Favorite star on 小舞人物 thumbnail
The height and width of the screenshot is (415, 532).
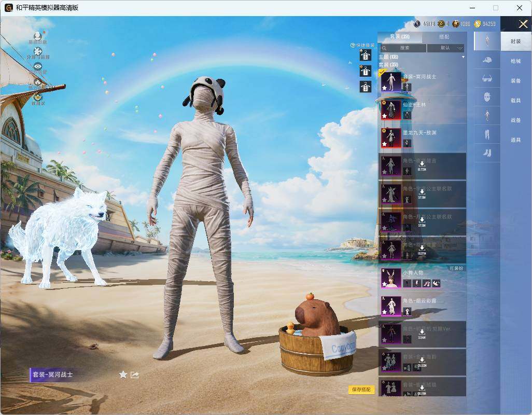pyautogui.click(x=384, y=285)
